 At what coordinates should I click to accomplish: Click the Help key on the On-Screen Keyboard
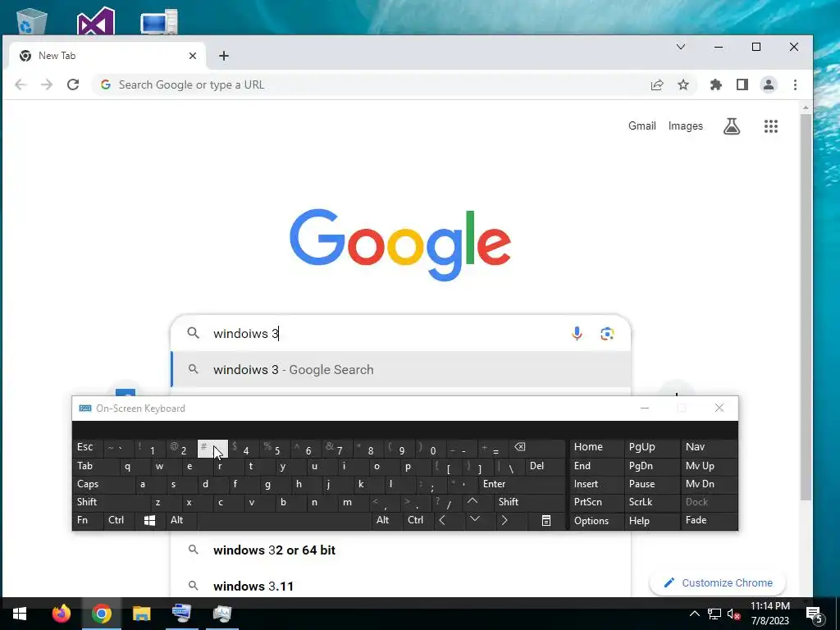point(651,520)
